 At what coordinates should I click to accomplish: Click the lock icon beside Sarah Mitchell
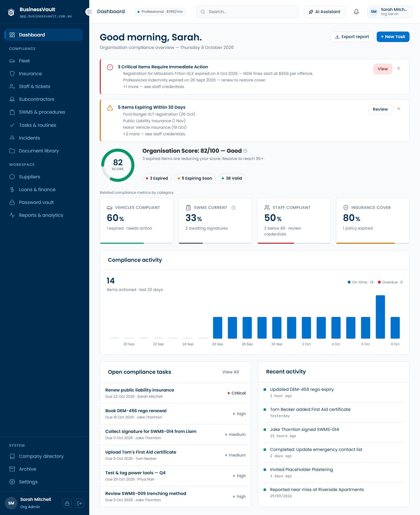click(67, 503)
